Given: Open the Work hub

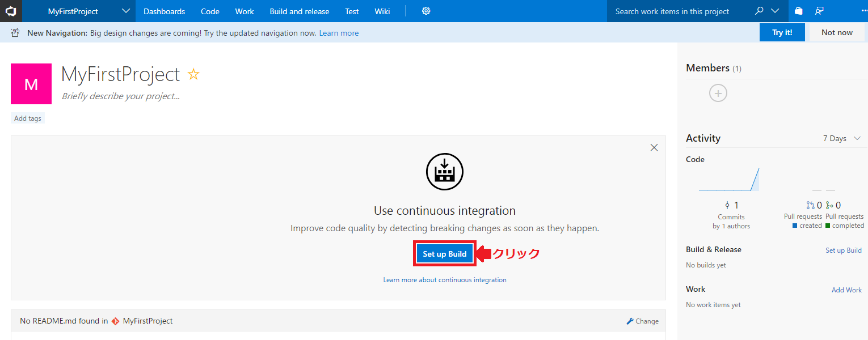Looking at the screenshot, I should tap(245, 11).
